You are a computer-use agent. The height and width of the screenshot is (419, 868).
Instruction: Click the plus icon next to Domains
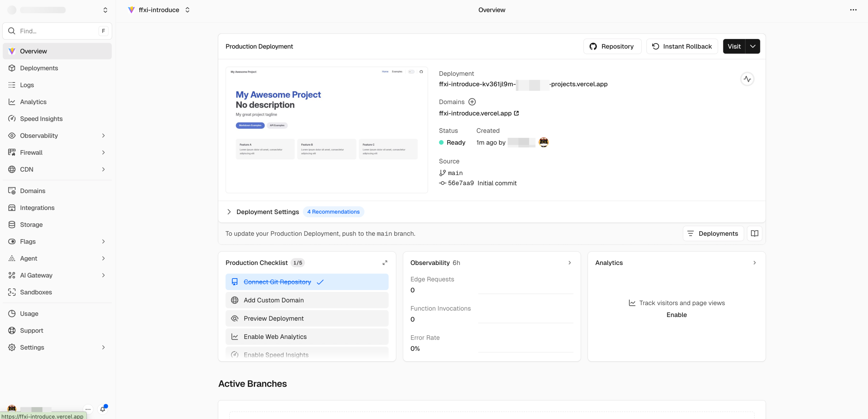(x=472, y=102)
